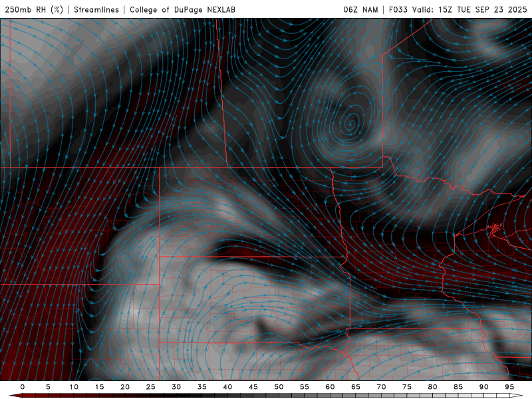Click the colorbar label "10"

[74, 387]
